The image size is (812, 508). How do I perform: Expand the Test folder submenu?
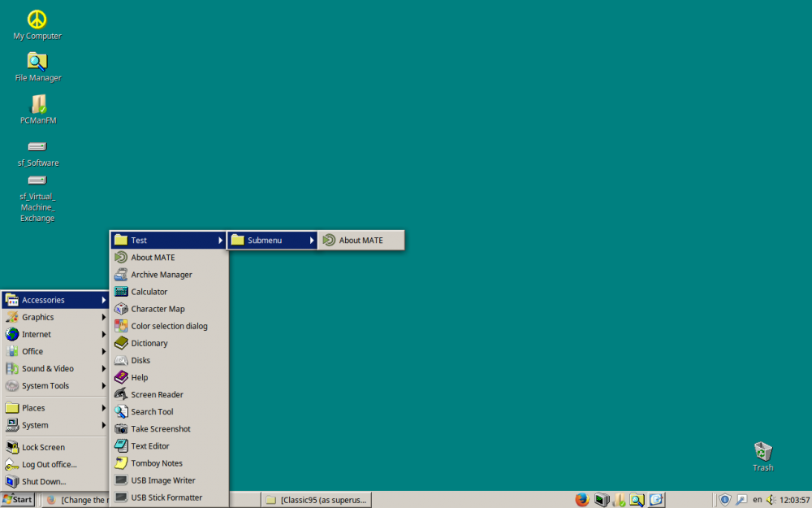tap(169, 240)
